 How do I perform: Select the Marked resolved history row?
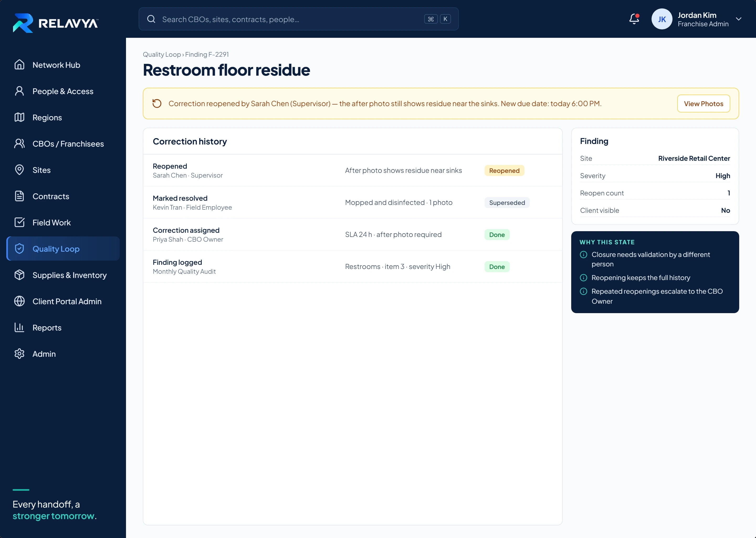[x=353, y=203]
